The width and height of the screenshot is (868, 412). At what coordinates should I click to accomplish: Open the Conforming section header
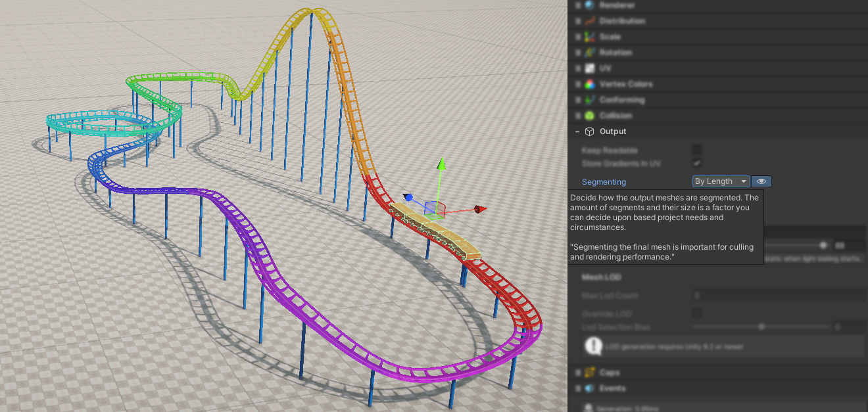click(x=621, y=100)
